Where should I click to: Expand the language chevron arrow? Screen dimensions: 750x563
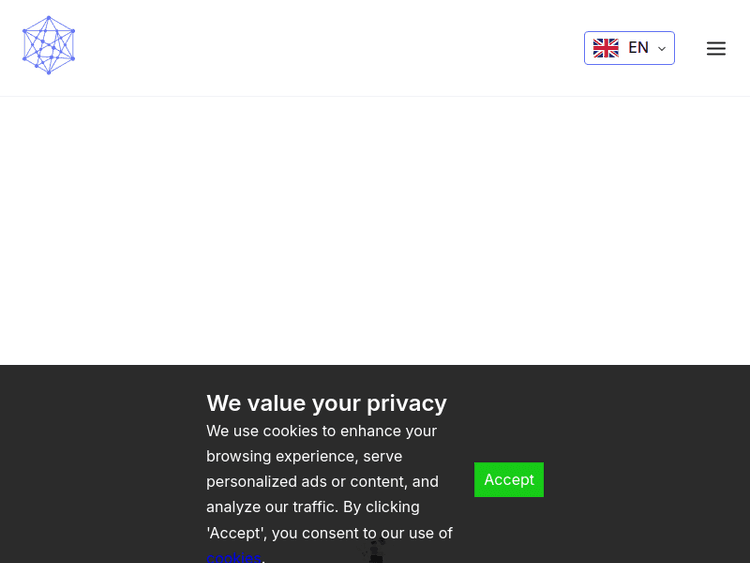(x=661, y=49)
